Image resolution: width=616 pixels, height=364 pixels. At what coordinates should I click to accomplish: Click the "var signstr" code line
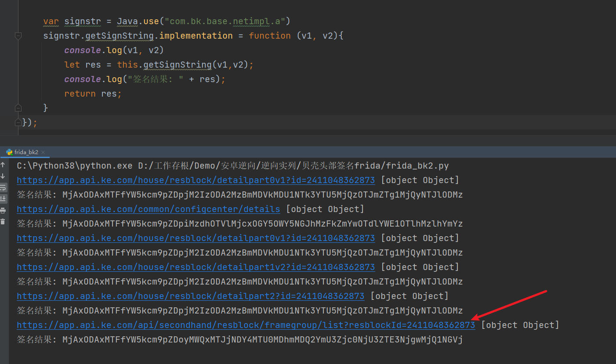(x=167, y=21)
